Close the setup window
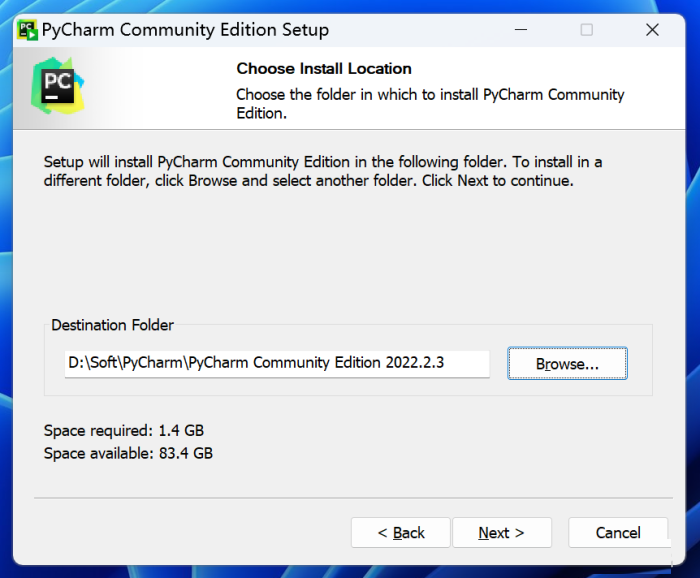The height and width of the screenshot is (578, 700). click(x=652, y=30)
